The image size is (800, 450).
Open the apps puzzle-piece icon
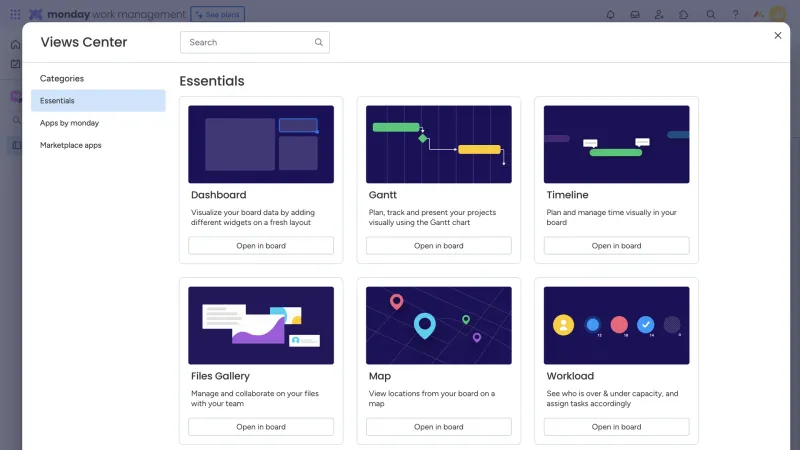[x=684, y=14]
